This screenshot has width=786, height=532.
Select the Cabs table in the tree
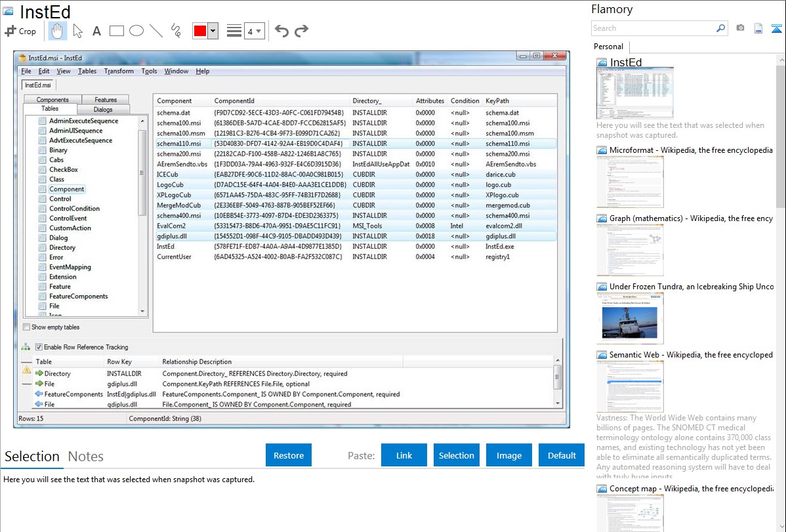click(x=56, y=160)
